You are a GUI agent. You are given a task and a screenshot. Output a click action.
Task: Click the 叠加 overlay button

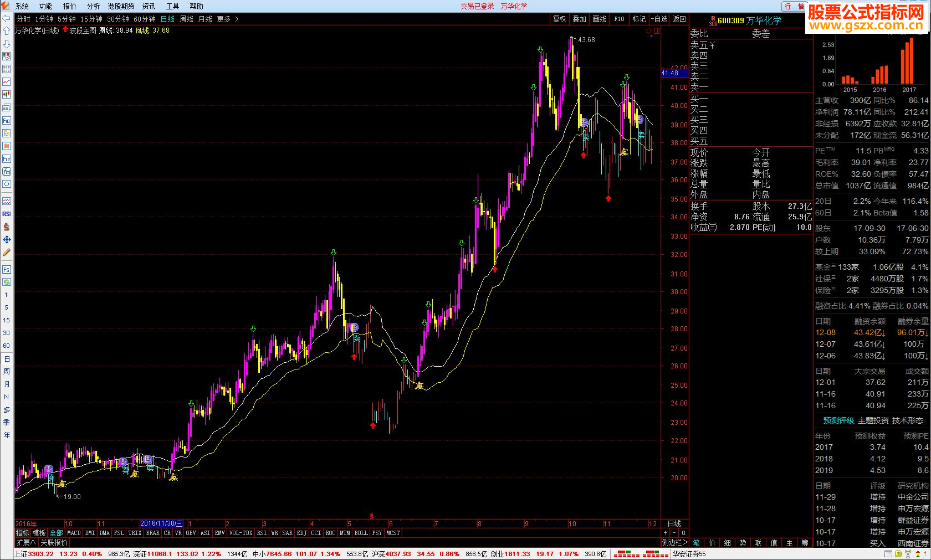pyautogui.click(x=580, y=19)
